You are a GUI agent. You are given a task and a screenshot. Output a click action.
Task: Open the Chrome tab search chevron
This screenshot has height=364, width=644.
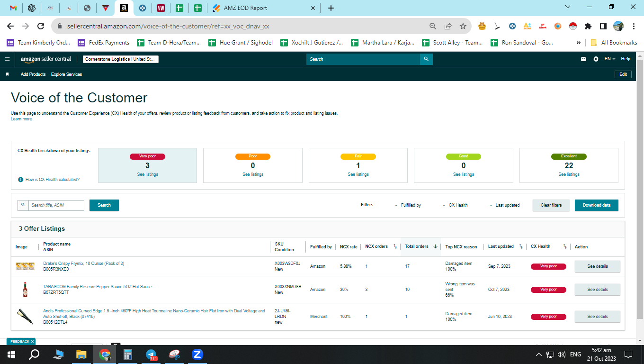pos(568,7)
